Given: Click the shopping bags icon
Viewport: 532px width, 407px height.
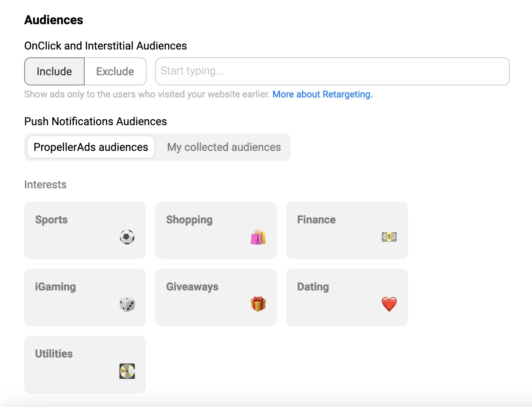Looking at the screenshot, I should click(x=258, y=237).
